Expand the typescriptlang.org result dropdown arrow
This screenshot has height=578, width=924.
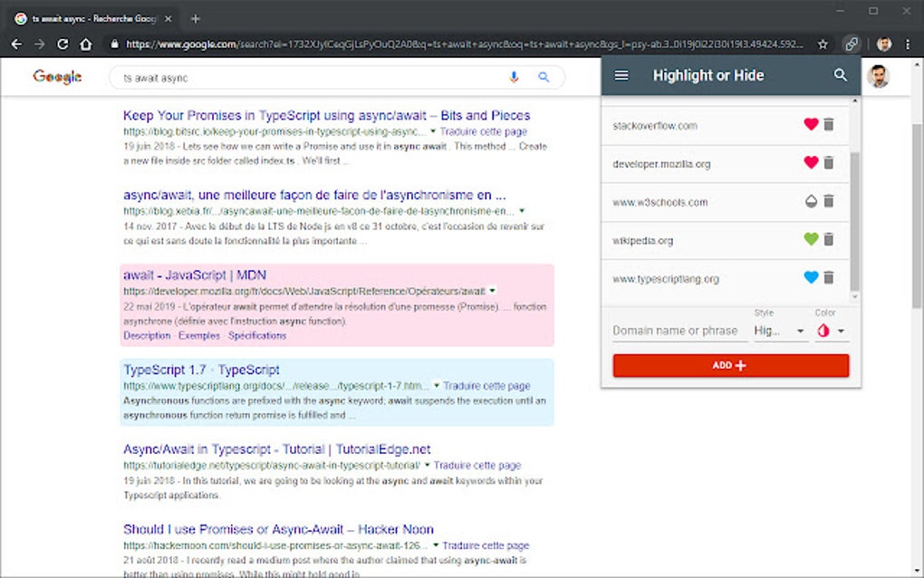437,385
